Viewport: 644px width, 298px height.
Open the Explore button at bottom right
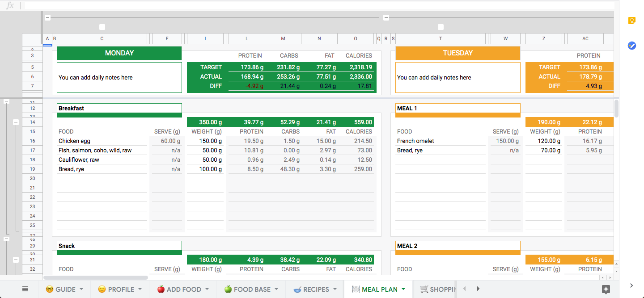[606, 289]
